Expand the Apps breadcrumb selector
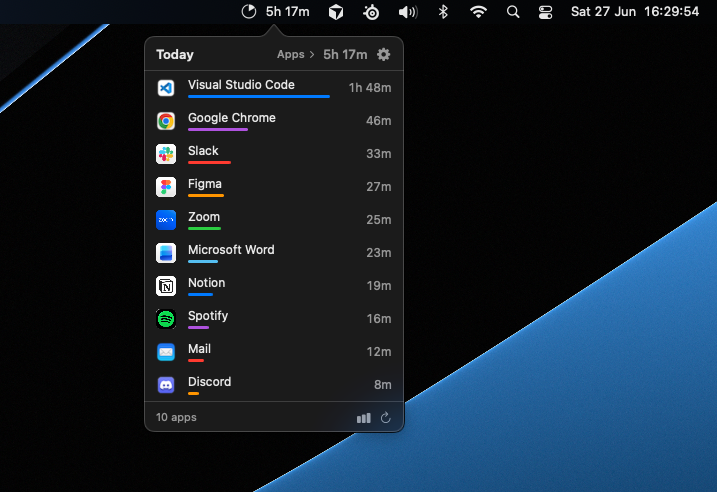The image size is (717, 492). (295, 54)
